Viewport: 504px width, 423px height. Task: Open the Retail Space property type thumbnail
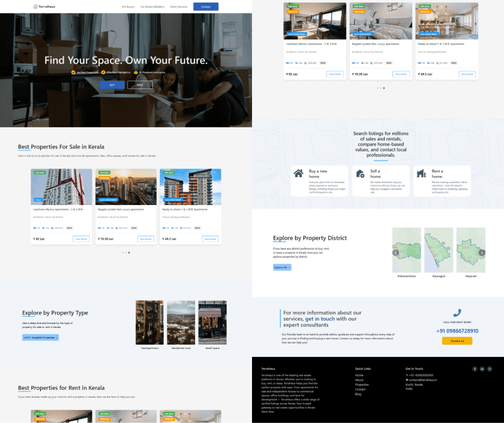coord(212,323)
